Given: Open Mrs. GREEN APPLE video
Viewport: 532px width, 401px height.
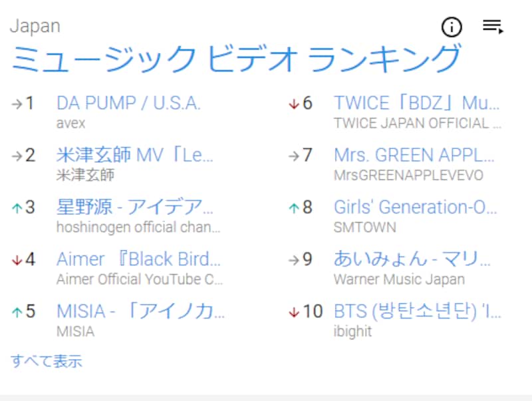Looking at the screenshot, I should click(415, 156).
